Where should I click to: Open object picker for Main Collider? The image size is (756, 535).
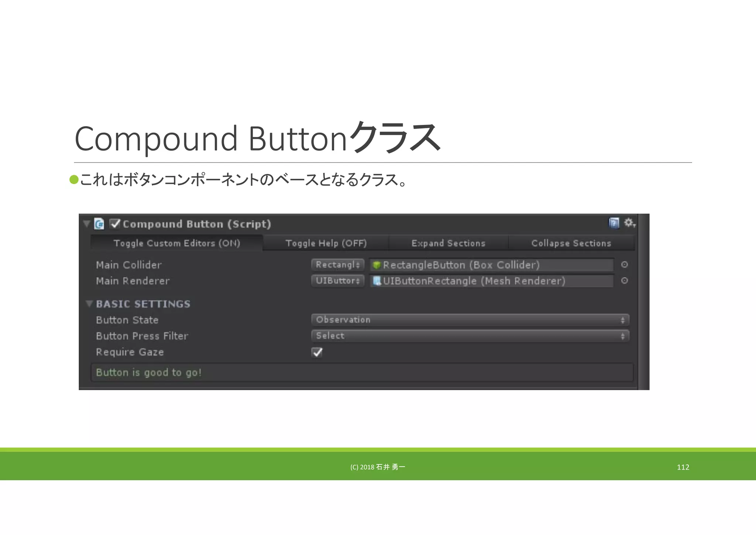625,265
